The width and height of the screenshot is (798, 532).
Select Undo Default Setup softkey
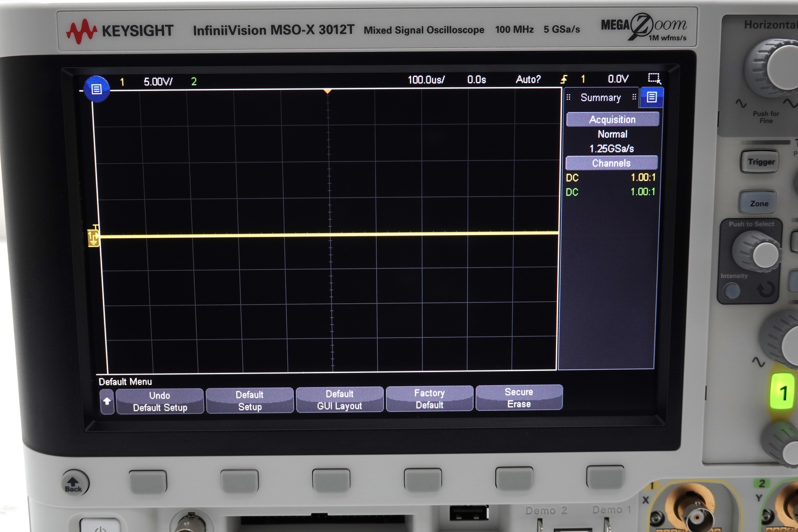[160, 401]
